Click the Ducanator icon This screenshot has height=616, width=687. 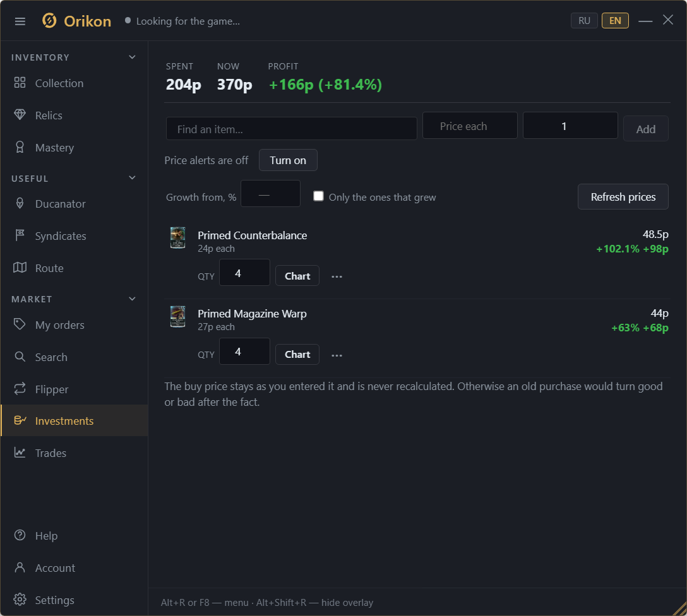(x=20, y=203)
